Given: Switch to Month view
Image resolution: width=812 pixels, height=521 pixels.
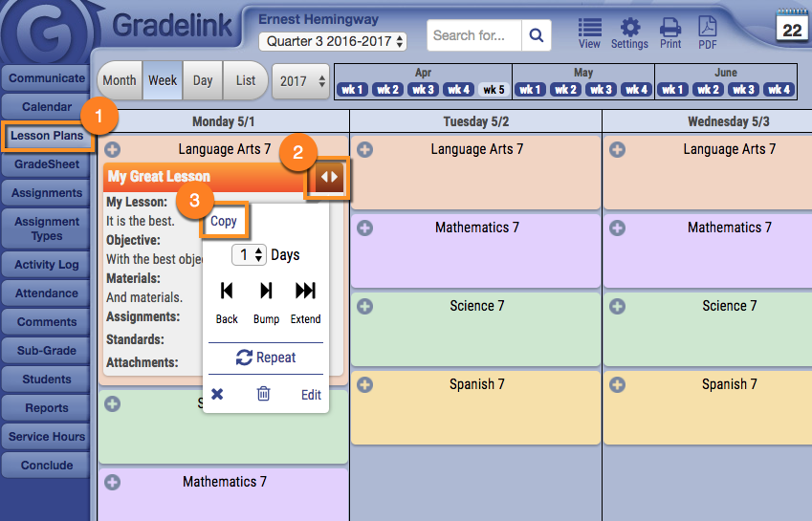Looking at the screenshot, I should pos(120,81).
